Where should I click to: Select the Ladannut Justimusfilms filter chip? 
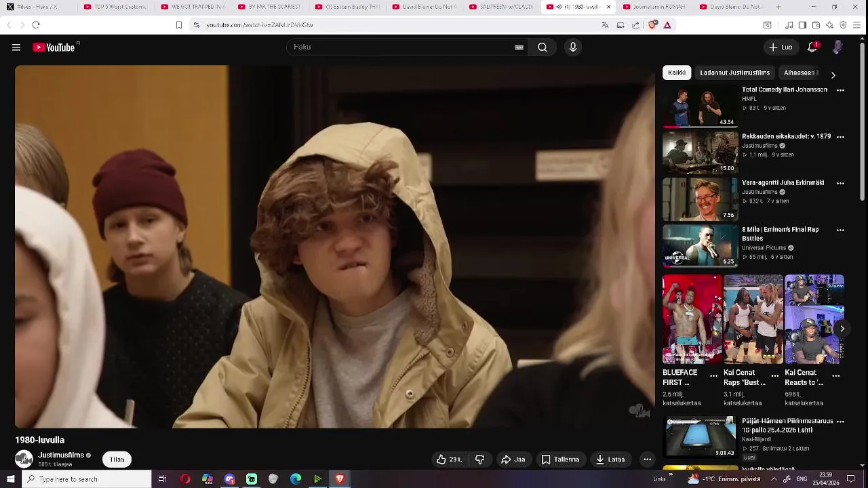pyautogui.click(x=735, y=73)
